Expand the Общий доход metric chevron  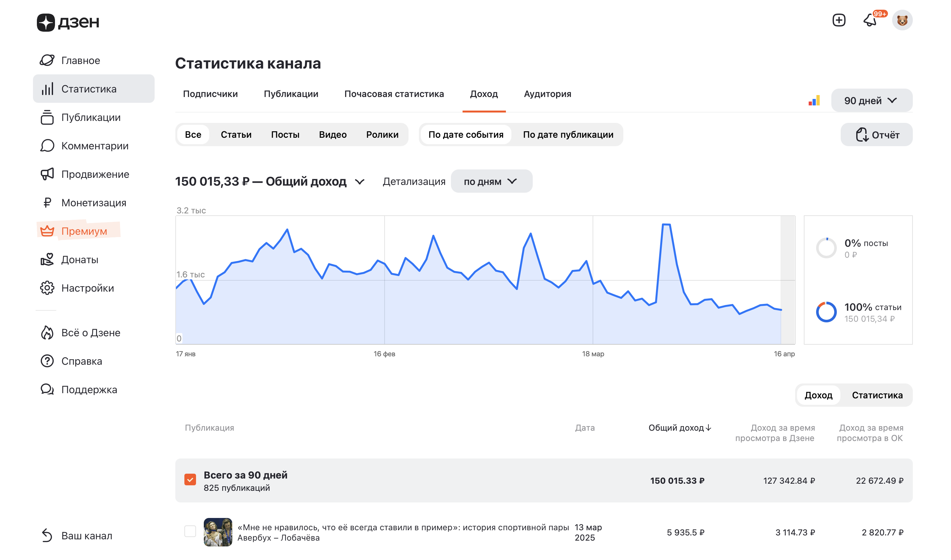[360, 182]
